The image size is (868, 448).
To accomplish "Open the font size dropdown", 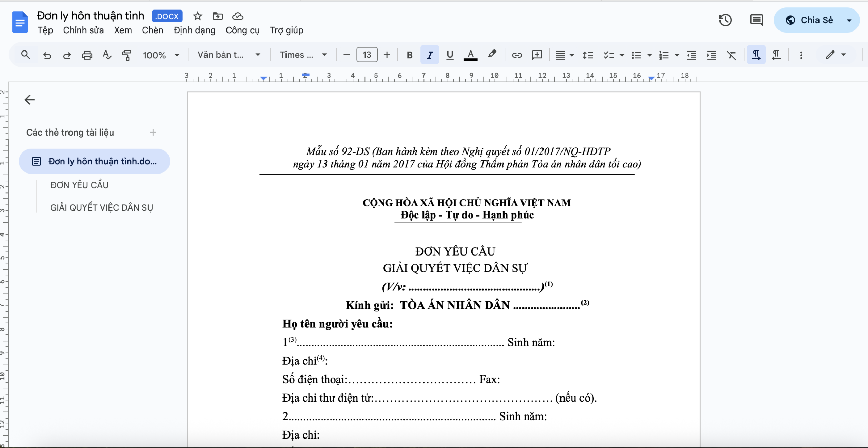I will coord(367,55).
